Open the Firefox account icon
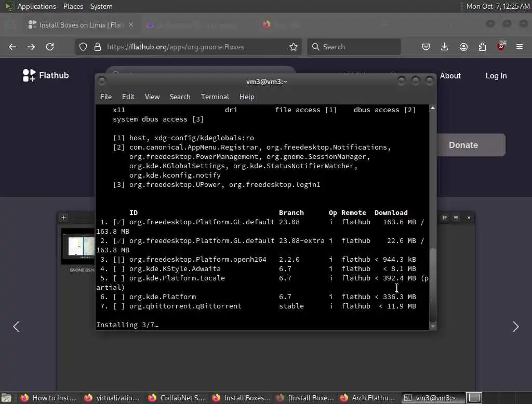 pyautogui.click(x=463, y=47)
